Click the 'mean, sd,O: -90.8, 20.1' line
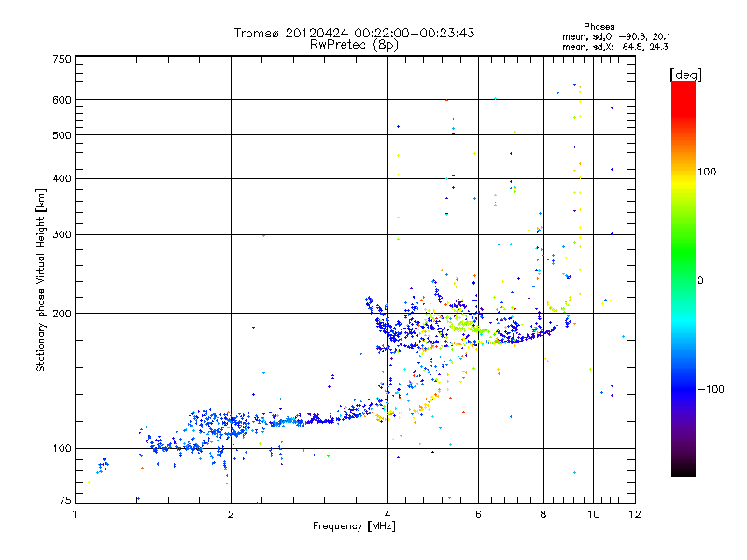747x560 pixels. tap(616, 36)
